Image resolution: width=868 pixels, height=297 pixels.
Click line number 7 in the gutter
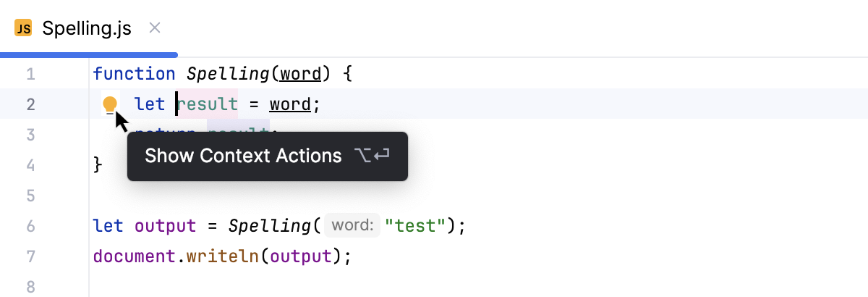tap(30, 256)
